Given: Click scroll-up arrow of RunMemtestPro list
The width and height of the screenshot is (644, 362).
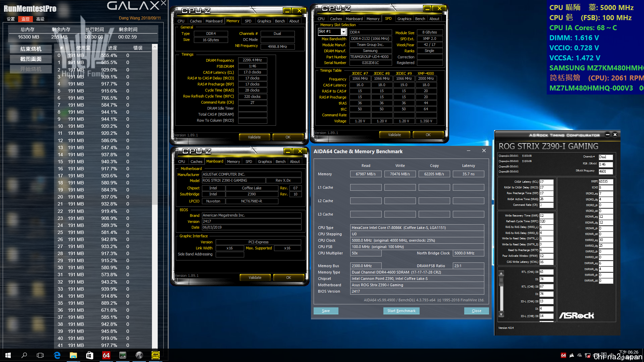Looking at the screenshot, I should pos(155,47).
